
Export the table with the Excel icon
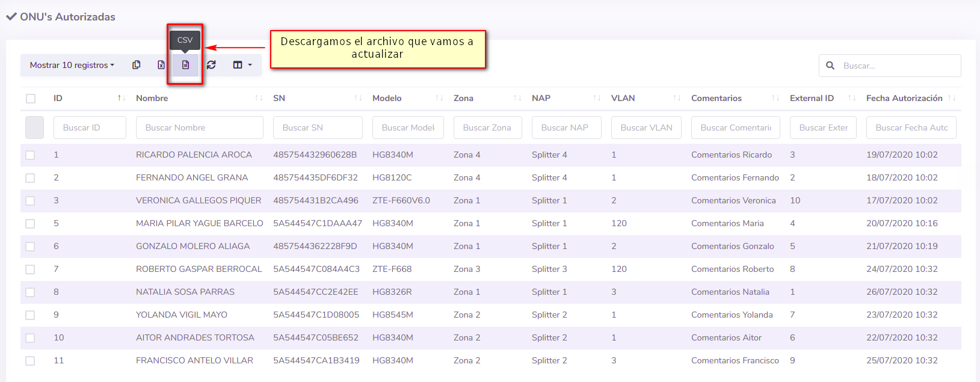click(161, 65)
